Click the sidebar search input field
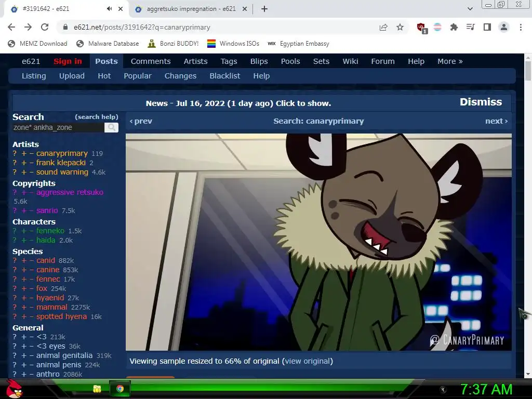532x399 pixels. click(x=58, y=128)
